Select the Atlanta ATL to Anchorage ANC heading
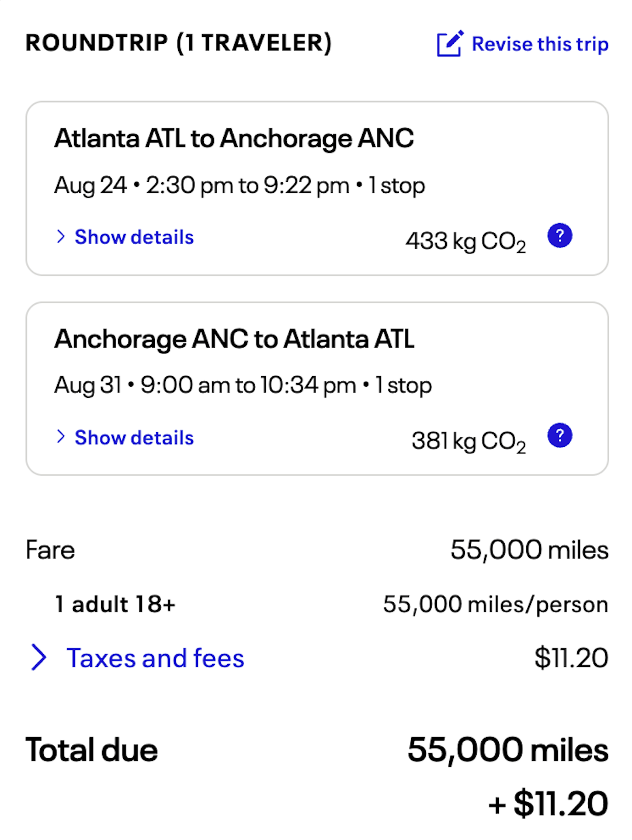 234,138
